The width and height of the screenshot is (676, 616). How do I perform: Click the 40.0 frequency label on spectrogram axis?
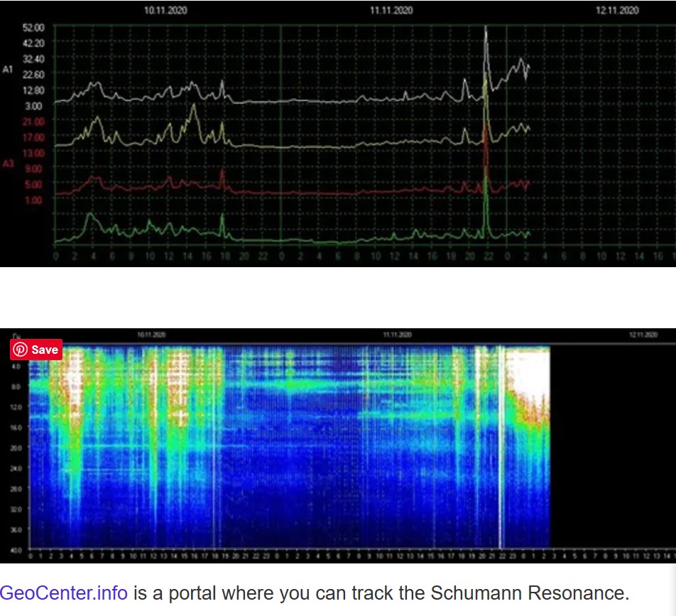16,551
